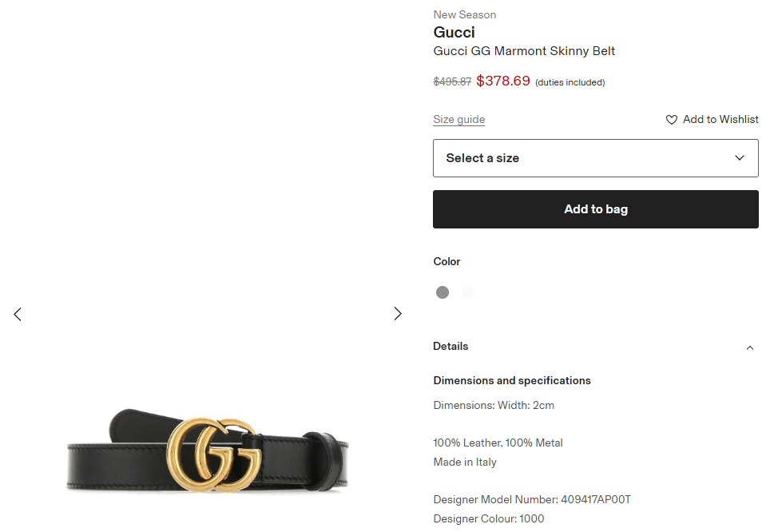Image resolution: width=770 pixels, height=532 pixels.
Task: Click the crossed-out $495.87 original price
Action: coord(452,81)
